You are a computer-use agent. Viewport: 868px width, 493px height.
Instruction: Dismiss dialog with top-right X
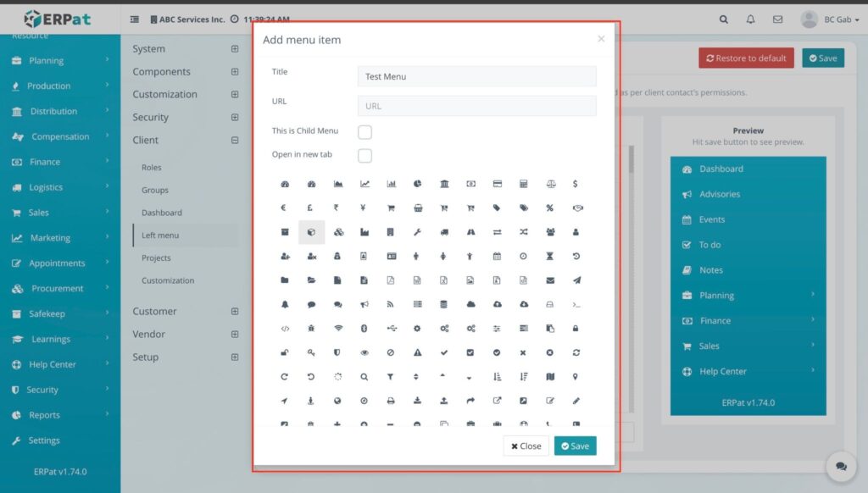[601, 39]
